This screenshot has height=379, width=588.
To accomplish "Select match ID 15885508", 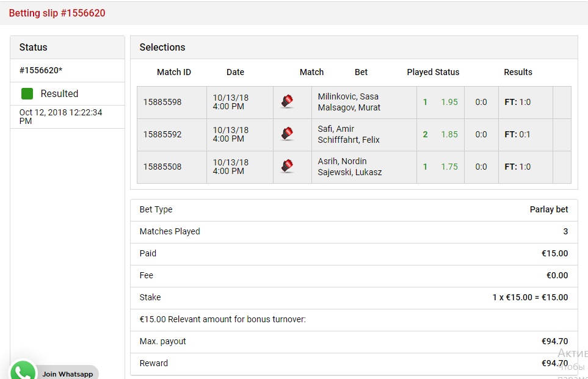I will [x=162, y=167].
